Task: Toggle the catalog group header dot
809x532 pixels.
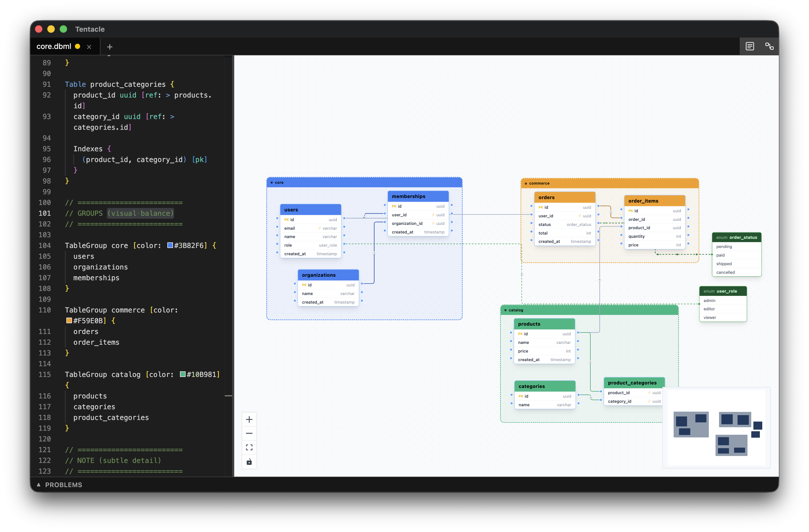Action: click(505, 310)
